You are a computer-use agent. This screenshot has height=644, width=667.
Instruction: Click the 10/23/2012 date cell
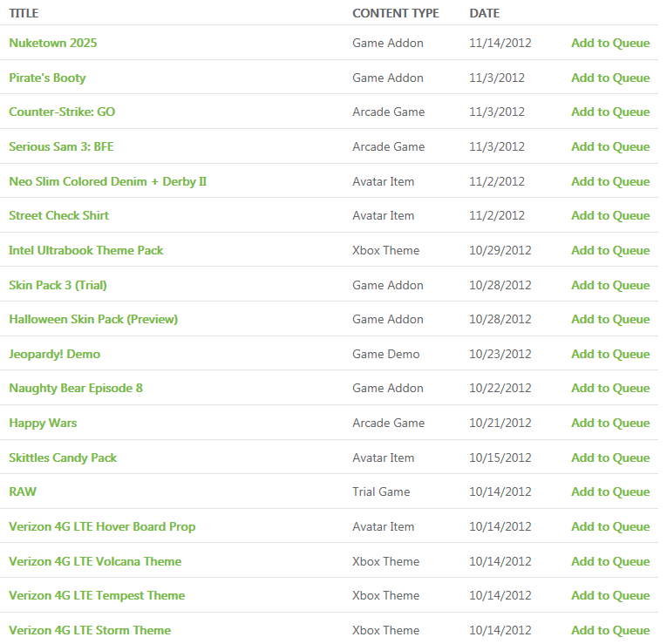(x=500, y=354)
